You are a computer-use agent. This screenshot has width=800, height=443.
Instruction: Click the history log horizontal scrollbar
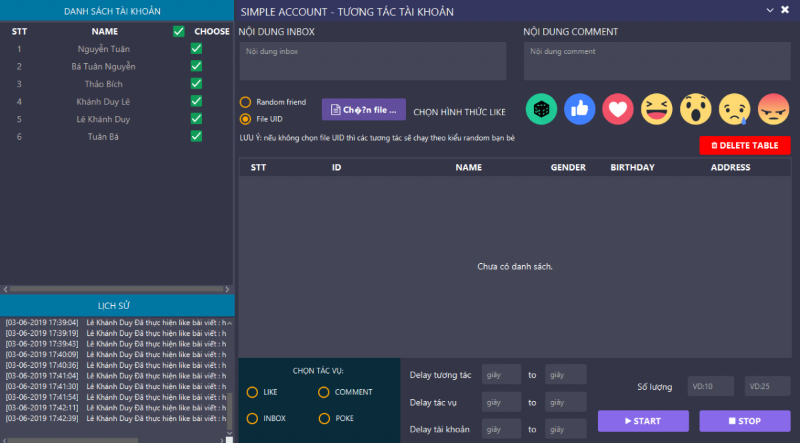(x=73, y=440)
